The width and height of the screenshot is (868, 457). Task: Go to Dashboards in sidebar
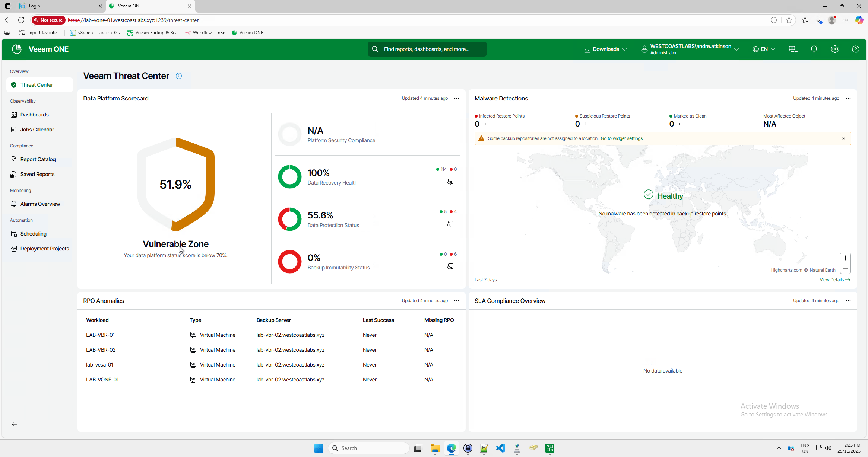34,115
